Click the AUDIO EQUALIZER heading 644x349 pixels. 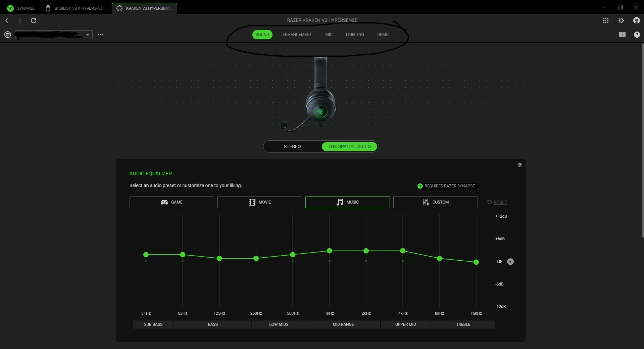point(151,174)
